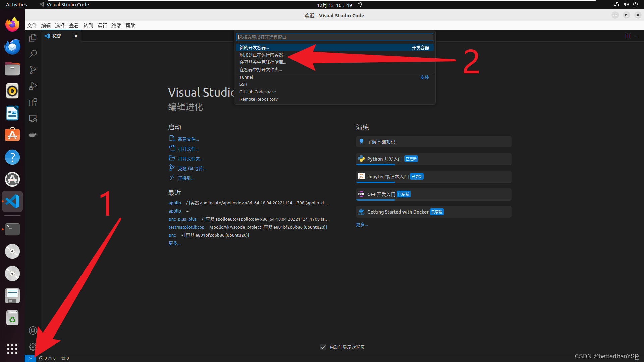The height and width of the screenshot is (362, 644).
Task: Open the Extensions view
Action: (33, 102)
